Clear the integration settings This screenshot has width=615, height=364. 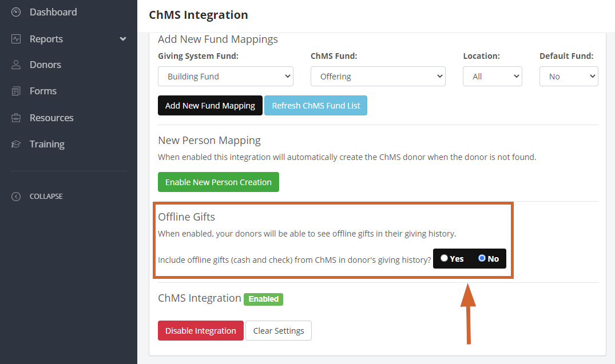[279, 330]
